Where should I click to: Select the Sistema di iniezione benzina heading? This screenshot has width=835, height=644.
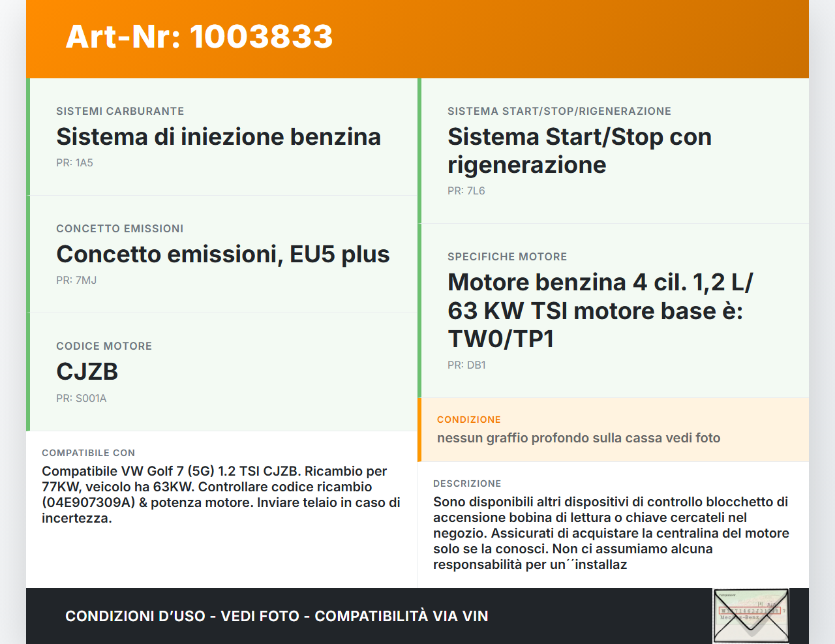pos(219,137)
